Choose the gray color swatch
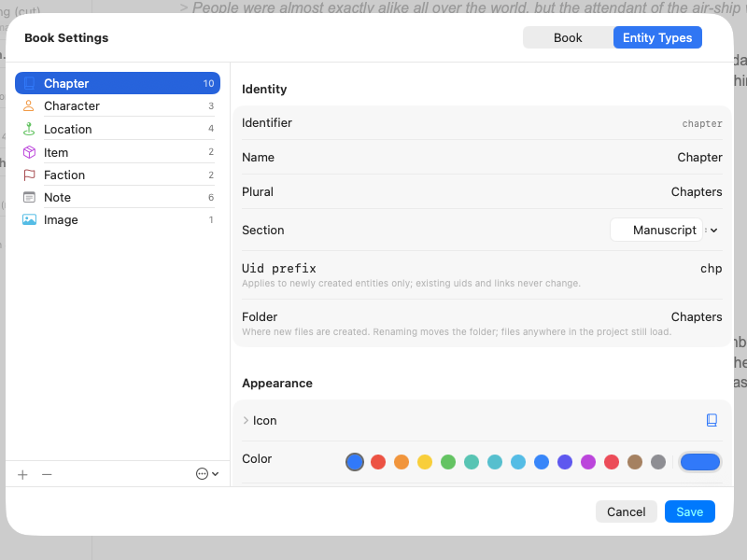Viewport: 747px width, 560px height. pyautogui.click(x=658, y=462)
